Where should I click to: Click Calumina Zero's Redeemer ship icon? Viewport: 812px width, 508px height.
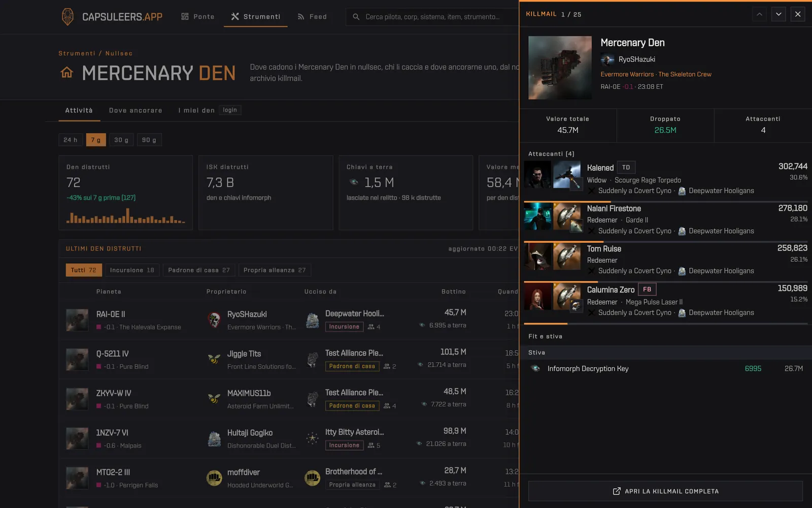[567, 297]
